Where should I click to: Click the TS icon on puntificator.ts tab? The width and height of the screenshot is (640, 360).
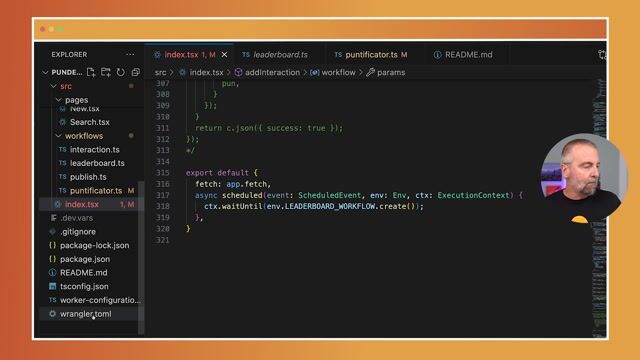coord(338,54)
